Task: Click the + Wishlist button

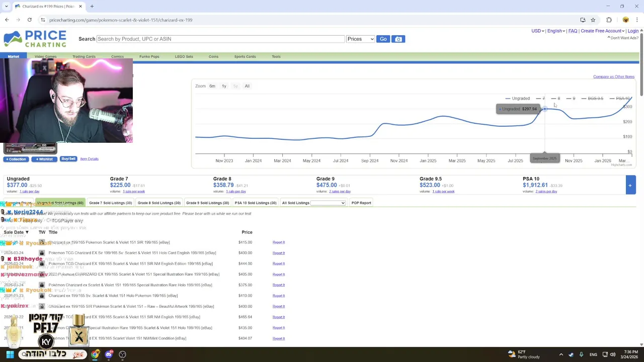Action: pos(44,159)
